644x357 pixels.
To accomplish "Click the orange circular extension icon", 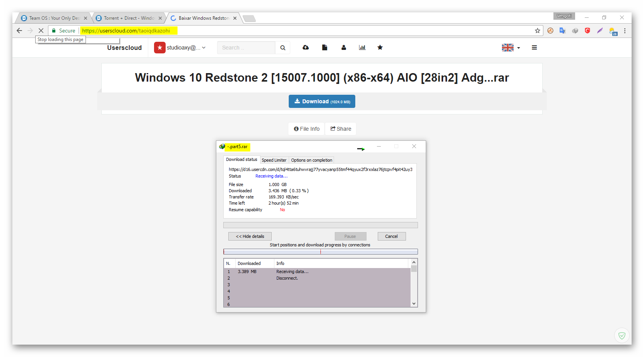I will (550, 31).
